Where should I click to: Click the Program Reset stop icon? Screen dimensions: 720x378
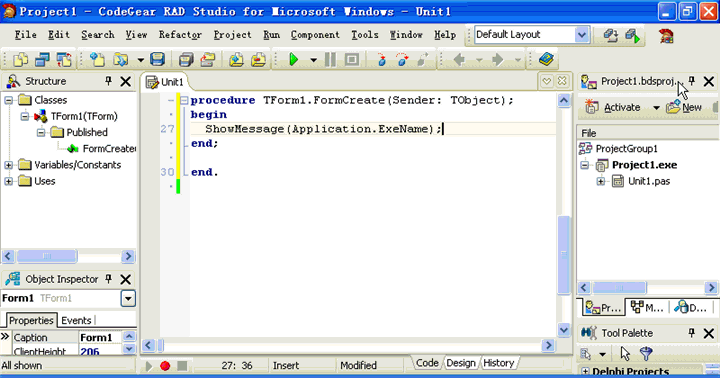[x=352, y=59]
